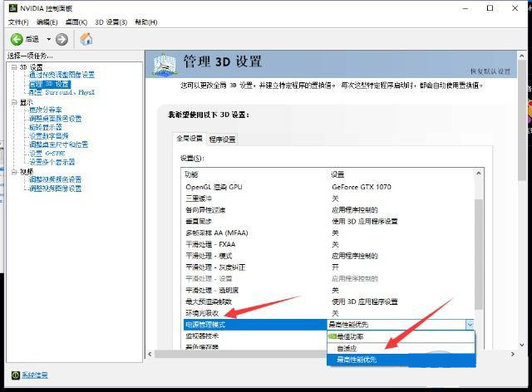Open the Back history dropdown arrow

48,39
